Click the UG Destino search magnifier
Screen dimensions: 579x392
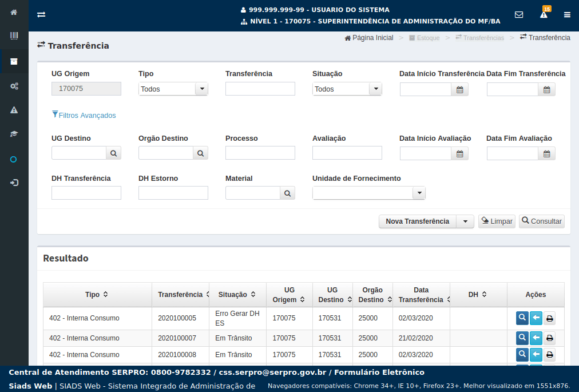pyautogui.click(x=113, y=153)
